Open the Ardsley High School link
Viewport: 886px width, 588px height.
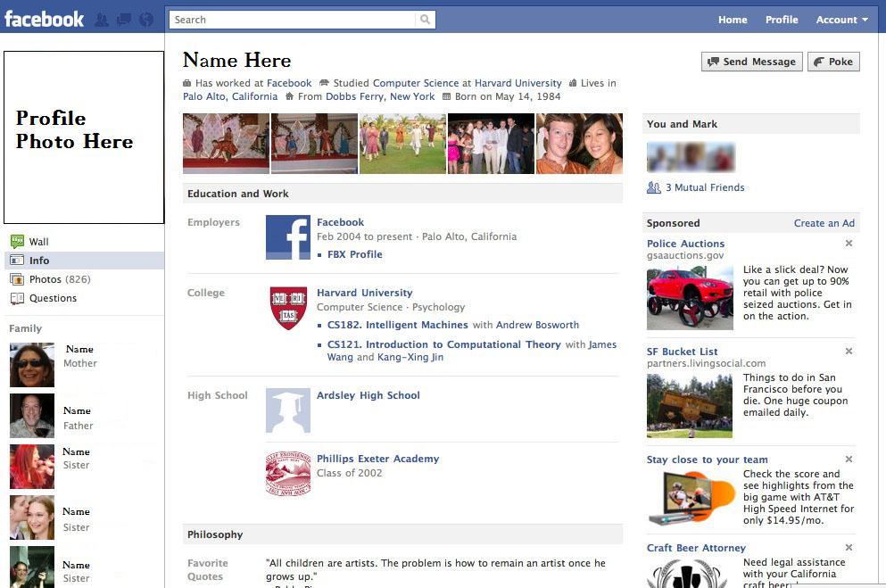pos(368,395)
